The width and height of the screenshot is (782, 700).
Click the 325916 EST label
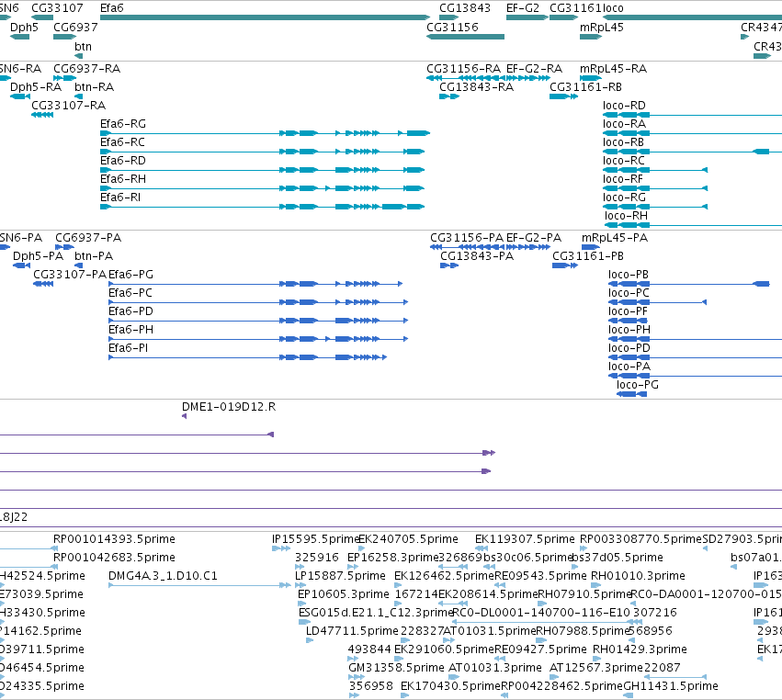point(317,557)
